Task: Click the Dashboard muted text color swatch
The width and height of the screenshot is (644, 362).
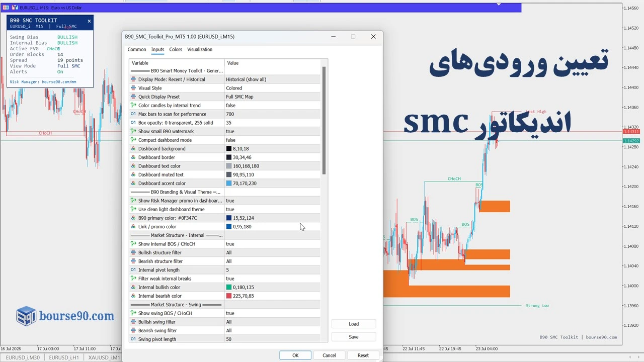Action: coord(229,174)
